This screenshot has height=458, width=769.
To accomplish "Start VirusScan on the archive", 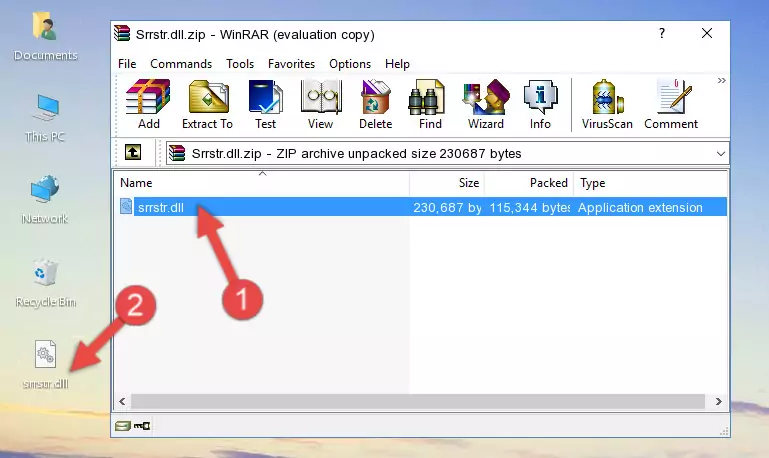I will tap(607, 104).
